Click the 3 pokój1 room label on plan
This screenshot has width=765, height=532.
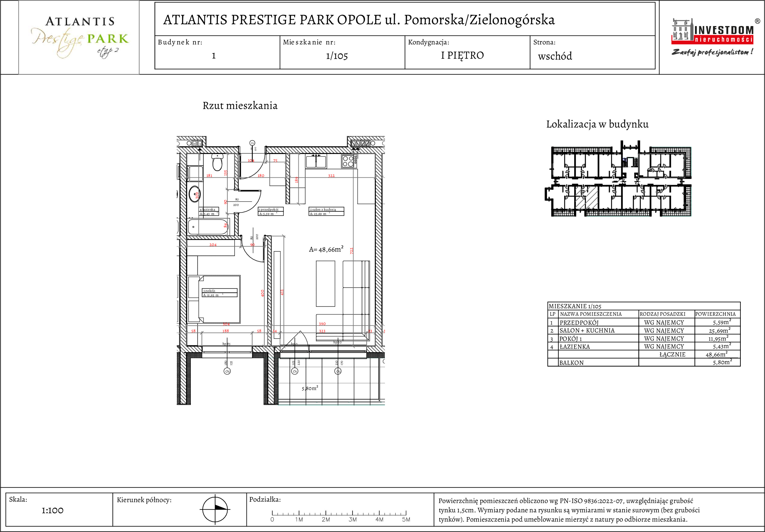[x=220, y=293]
